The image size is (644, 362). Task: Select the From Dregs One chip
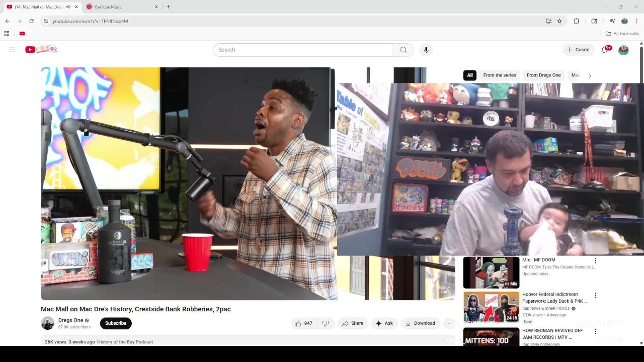(x=543, y=75)
